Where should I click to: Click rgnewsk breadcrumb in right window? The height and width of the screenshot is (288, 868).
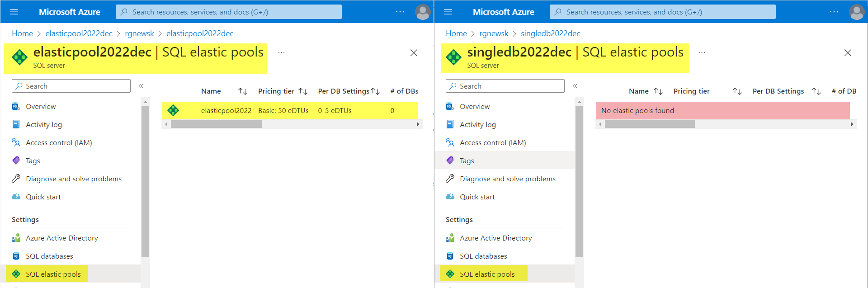point(494,33)
